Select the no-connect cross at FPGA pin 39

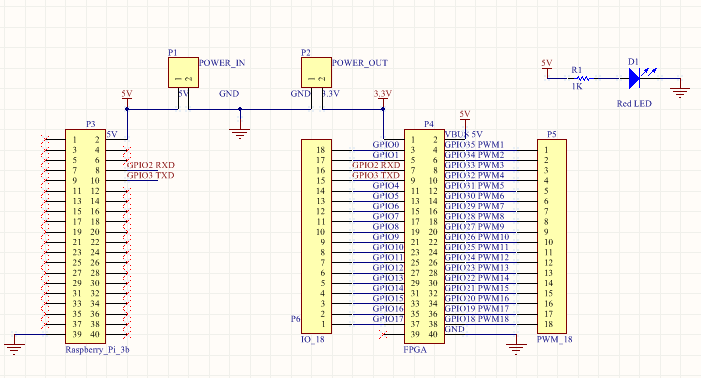(383, 334)
